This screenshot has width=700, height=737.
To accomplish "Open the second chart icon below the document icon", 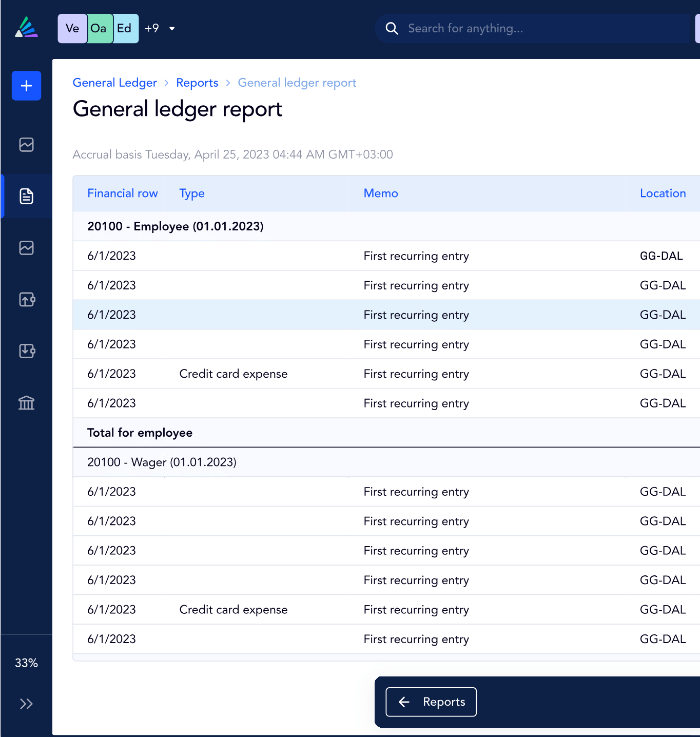I will [x=26, y=248].
